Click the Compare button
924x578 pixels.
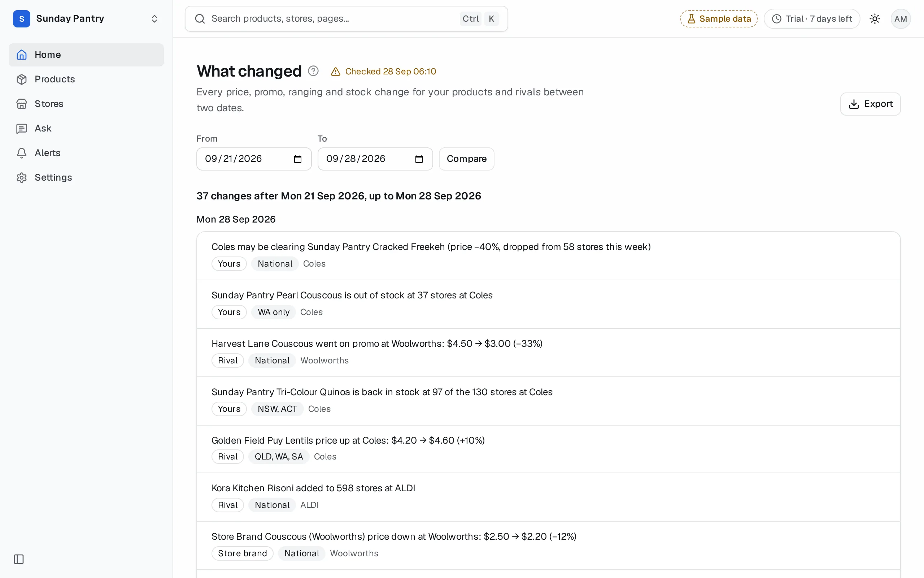click(x=466, y=159)
